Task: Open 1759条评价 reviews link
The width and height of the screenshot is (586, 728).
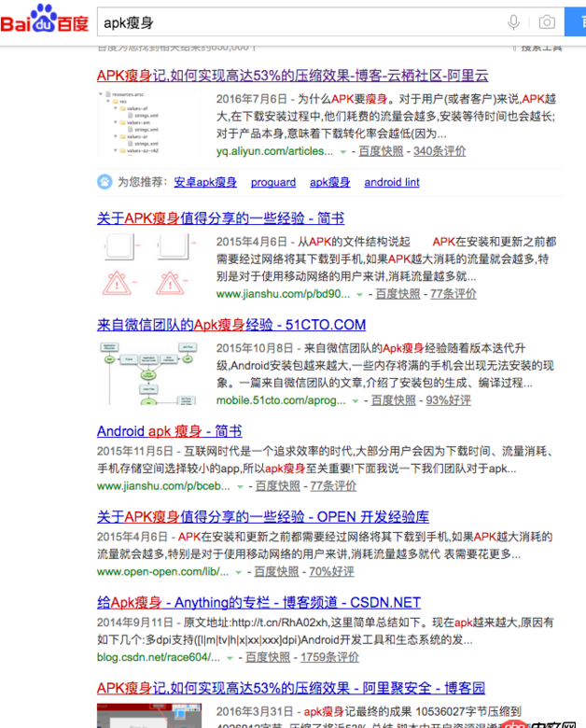Action: point(329,657)
